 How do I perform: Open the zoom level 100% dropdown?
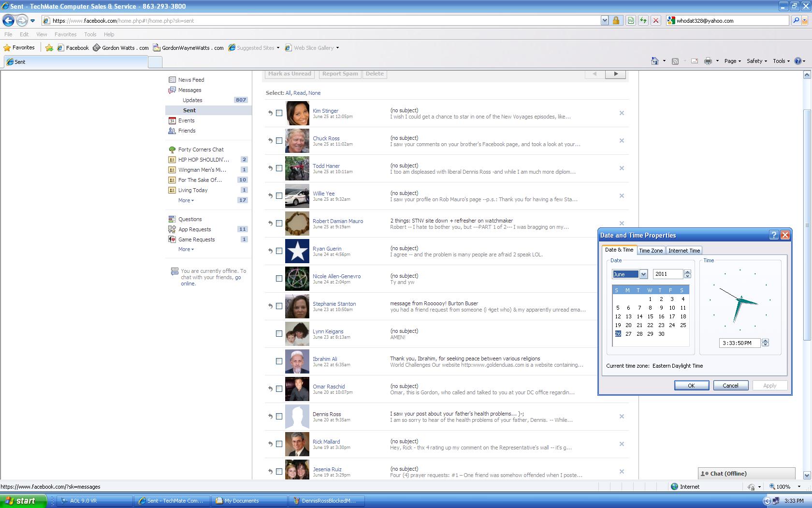pos(798,487)
